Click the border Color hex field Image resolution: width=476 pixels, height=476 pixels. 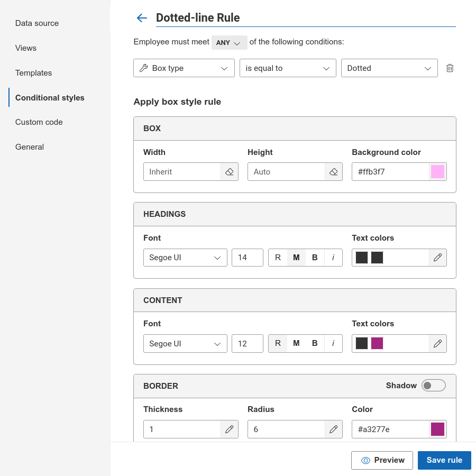(x=390, y=429)
